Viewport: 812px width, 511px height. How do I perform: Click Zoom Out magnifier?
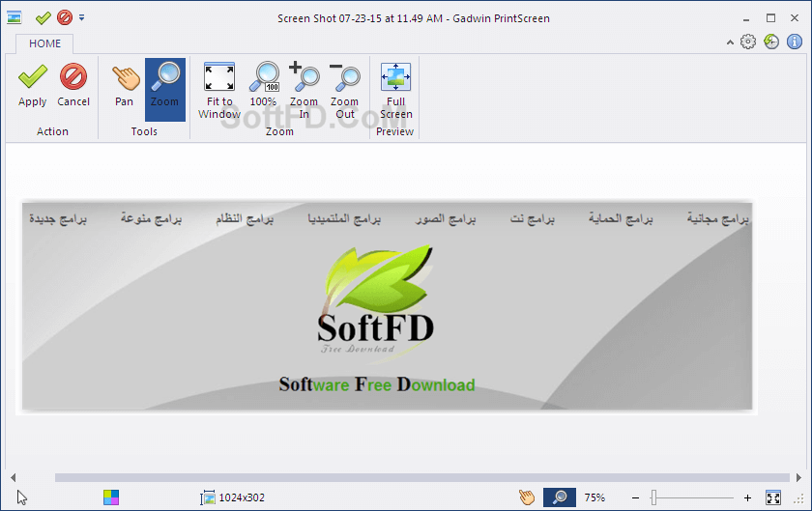344,91
